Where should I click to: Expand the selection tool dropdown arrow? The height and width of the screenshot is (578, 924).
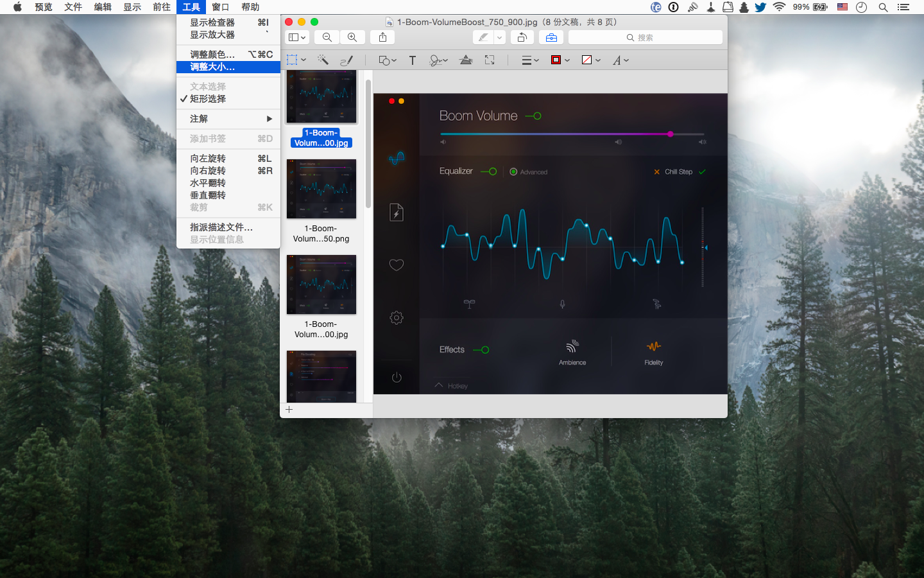click(304, 60)
